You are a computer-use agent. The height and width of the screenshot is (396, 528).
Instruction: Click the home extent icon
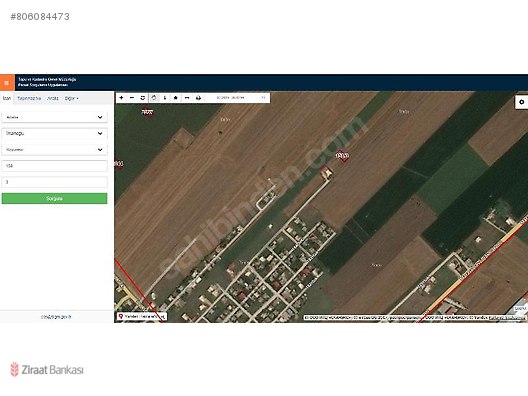click(175, 98)
